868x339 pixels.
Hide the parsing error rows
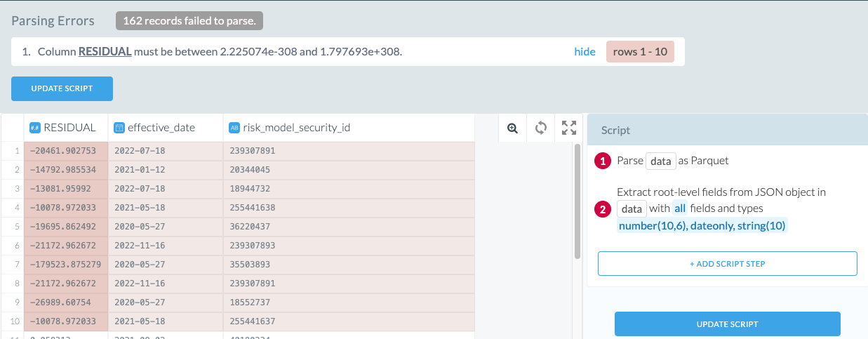585,52
